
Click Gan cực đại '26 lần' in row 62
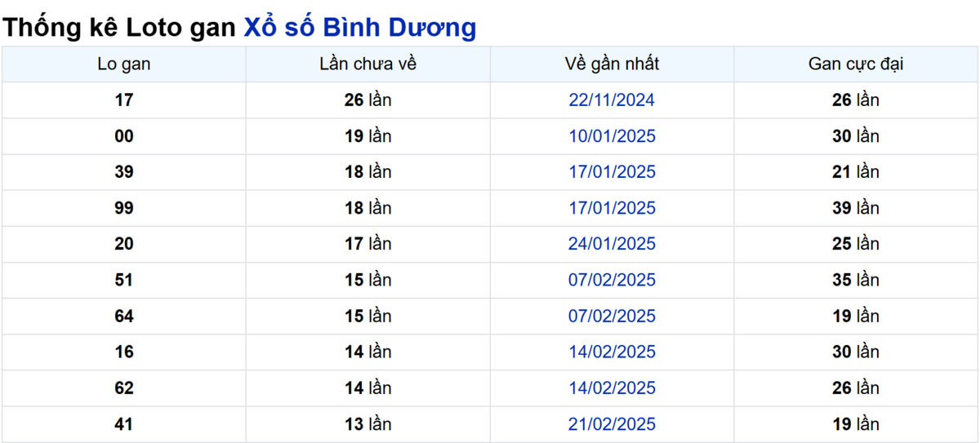click(x=856, y=388)
